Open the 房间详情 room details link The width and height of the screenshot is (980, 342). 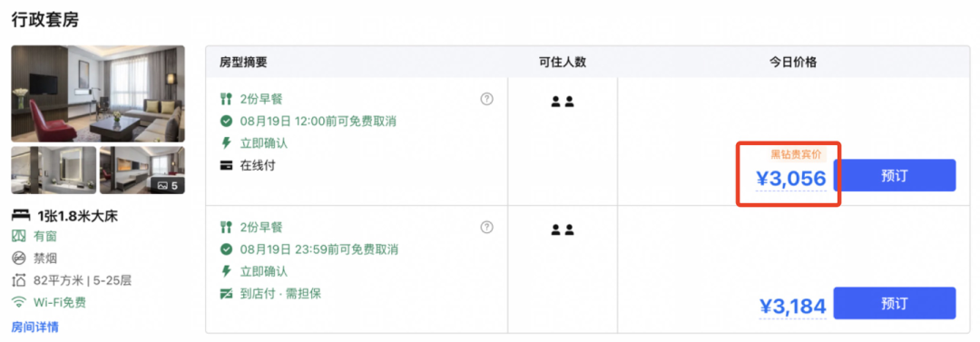tap(35, 327)
